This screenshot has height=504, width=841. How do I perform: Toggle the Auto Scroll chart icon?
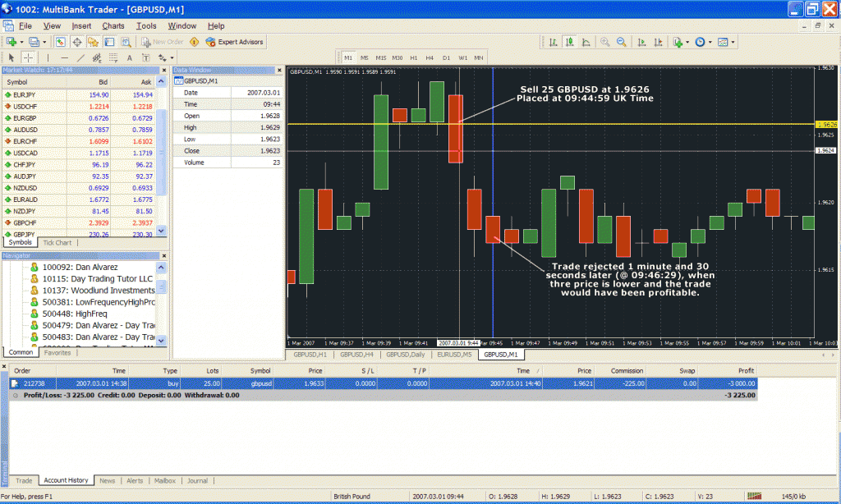click(641, 42)
